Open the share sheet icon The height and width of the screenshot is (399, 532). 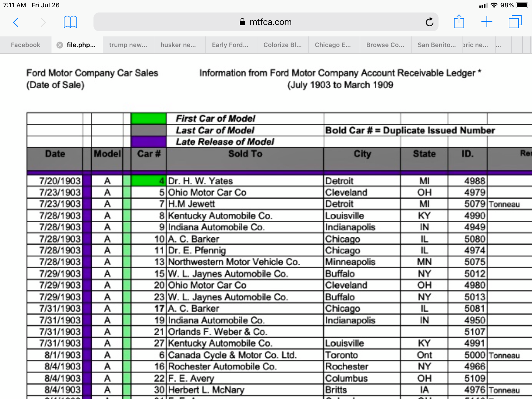tap(459, 22)
